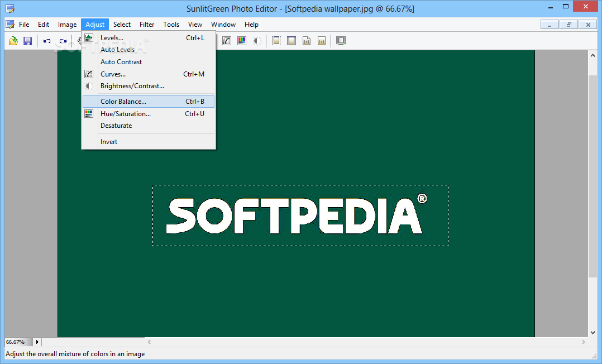Click the Brightness/Contrast icon in menu

(89, 86)
